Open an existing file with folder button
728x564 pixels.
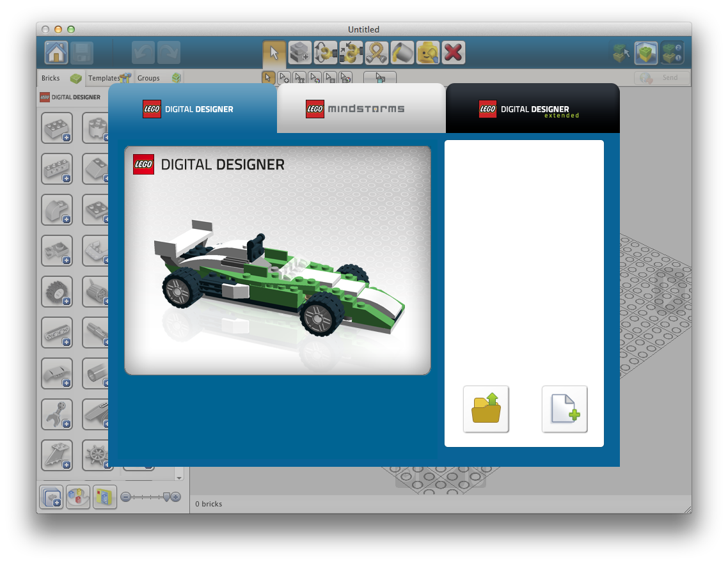pos(486,409)
